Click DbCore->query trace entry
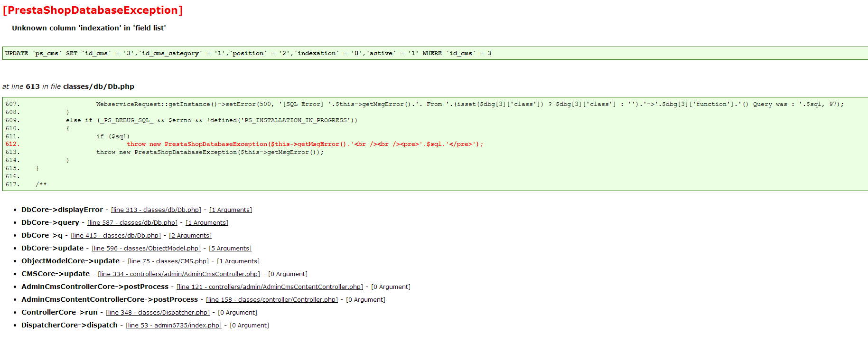This screenshot has height=355, width=868. click(x=50, y=222)
